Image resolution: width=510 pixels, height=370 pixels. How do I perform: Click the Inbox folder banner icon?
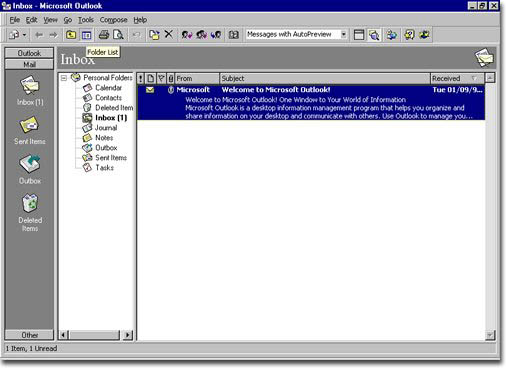click(x=484, y=58)
